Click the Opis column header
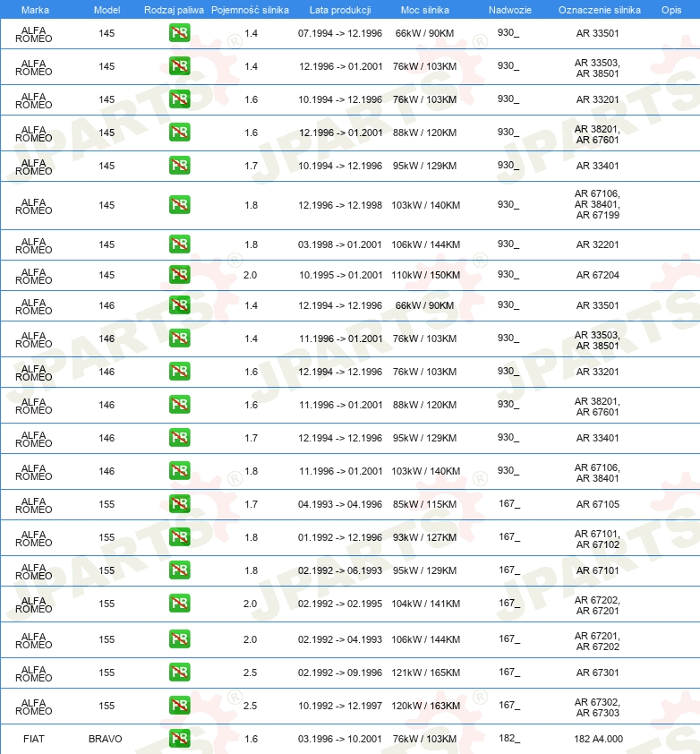 coord(671,10)
